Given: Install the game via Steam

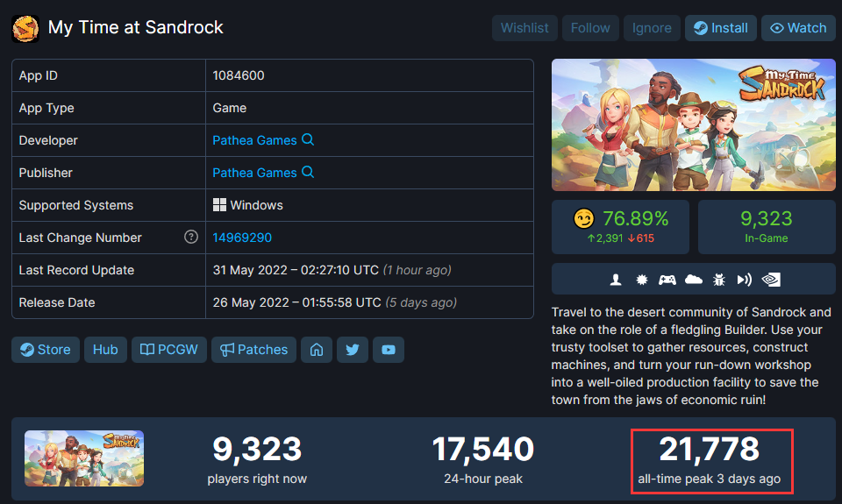Looking at the screenshot, I should (x=721, y=28).
